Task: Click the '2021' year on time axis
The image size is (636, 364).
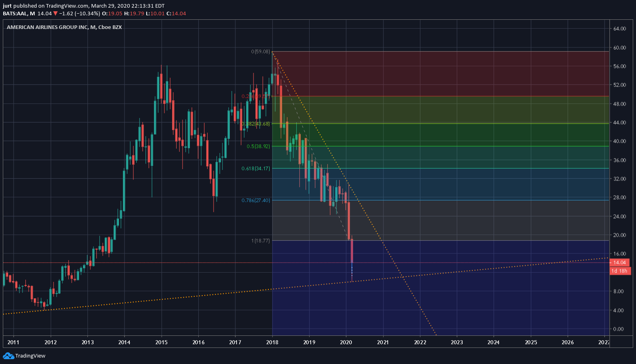Action: tap(383, 342)
